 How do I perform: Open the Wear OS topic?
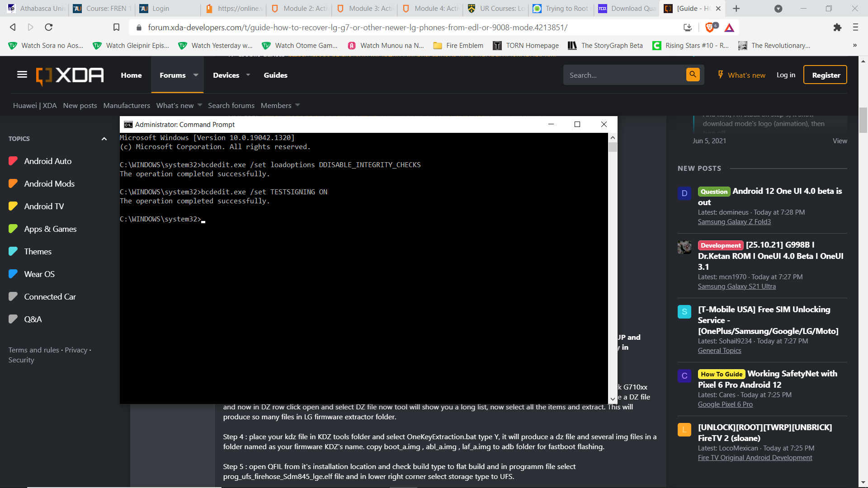39,274
